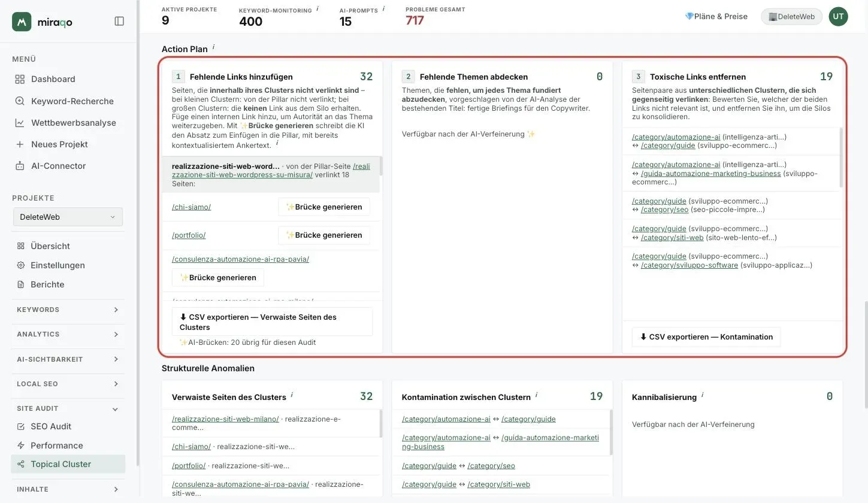Click the AI-Connector robot icon

(x=20, y=166)
